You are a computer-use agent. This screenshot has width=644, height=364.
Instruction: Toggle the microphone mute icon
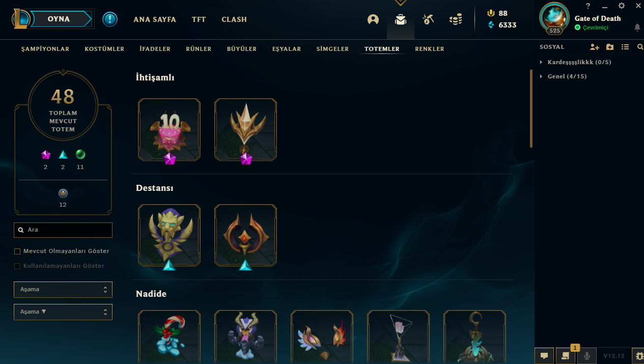587,355
